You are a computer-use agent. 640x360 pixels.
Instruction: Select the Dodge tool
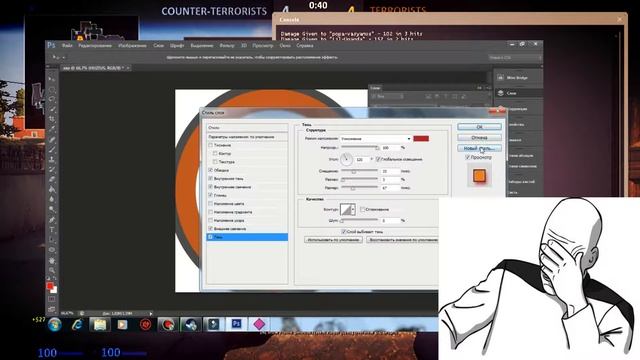coord(52,209)
